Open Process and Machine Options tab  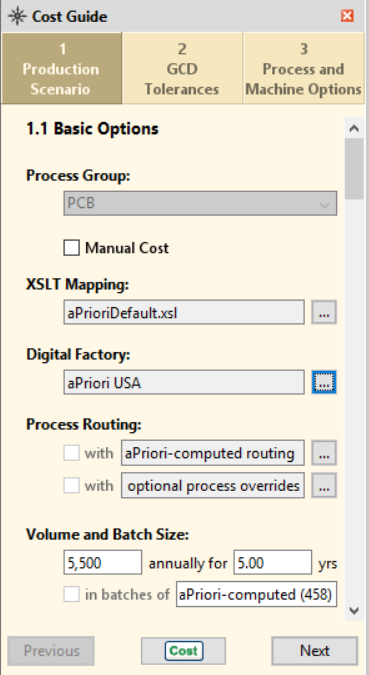pyautogui.click(x=304, y=68)
